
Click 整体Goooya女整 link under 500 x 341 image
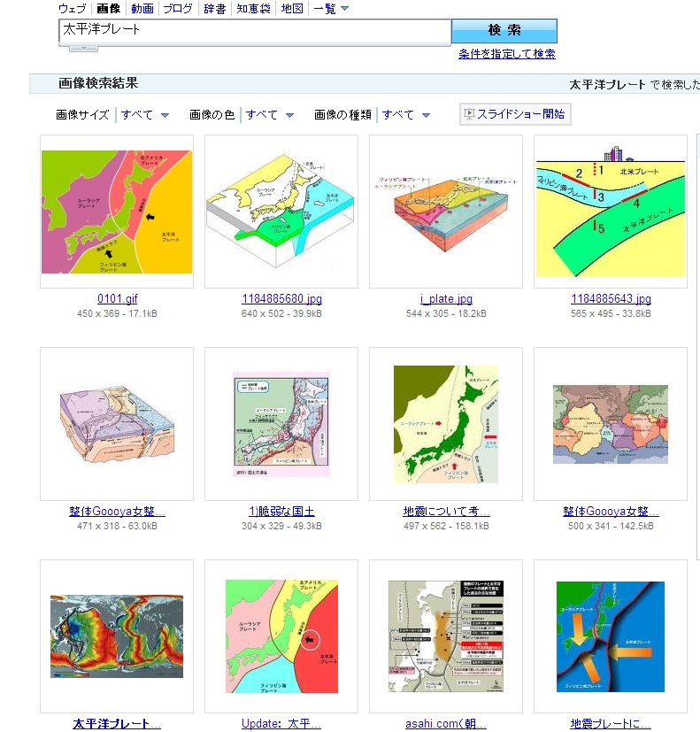(x=611, y=512)
